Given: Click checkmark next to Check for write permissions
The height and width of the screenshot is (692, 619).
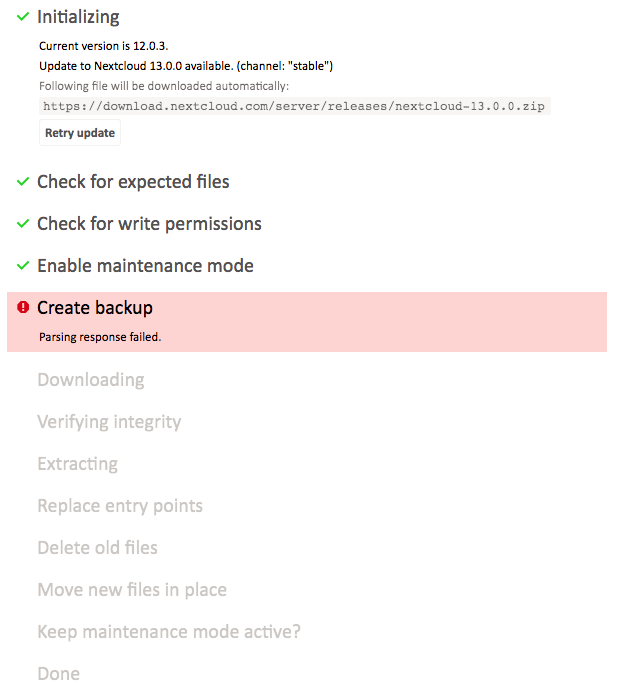Looking at the screenshot, I should (23, 223).
